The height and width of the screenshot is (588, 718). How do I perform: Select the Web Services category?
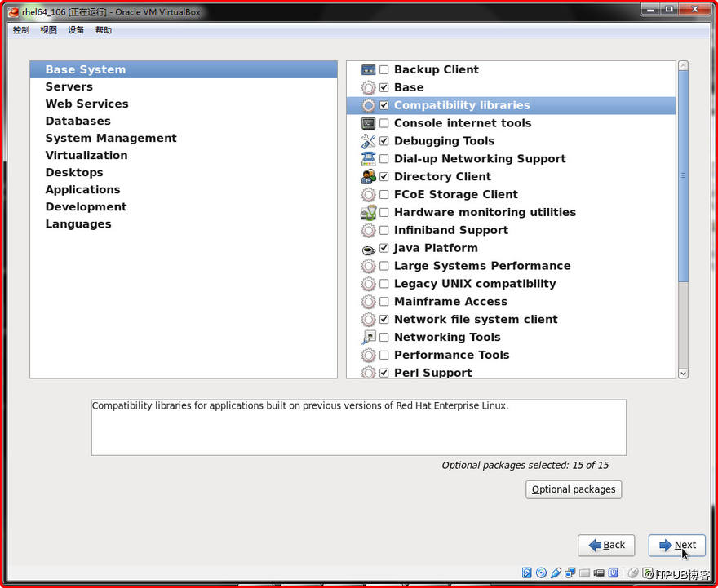pos(184,104)
